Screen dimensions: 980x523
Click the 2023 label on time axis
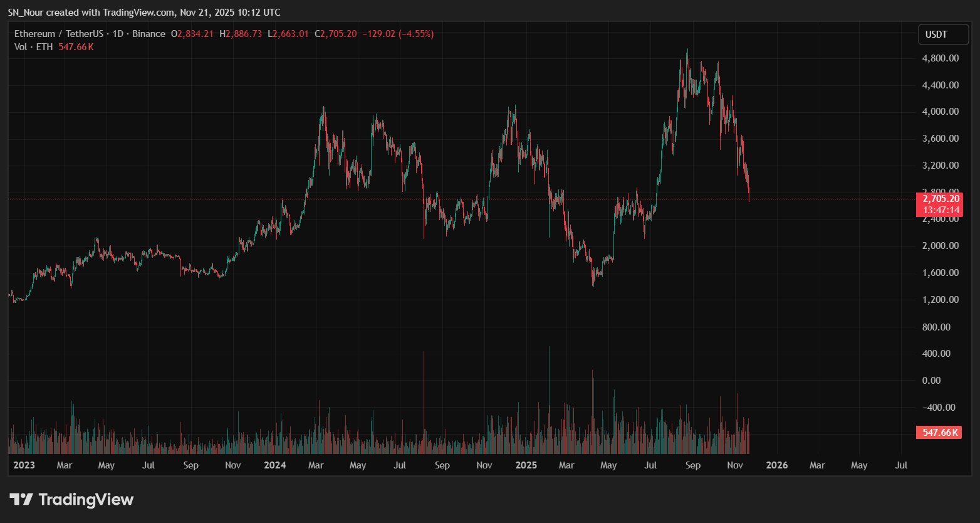point(24,465)
